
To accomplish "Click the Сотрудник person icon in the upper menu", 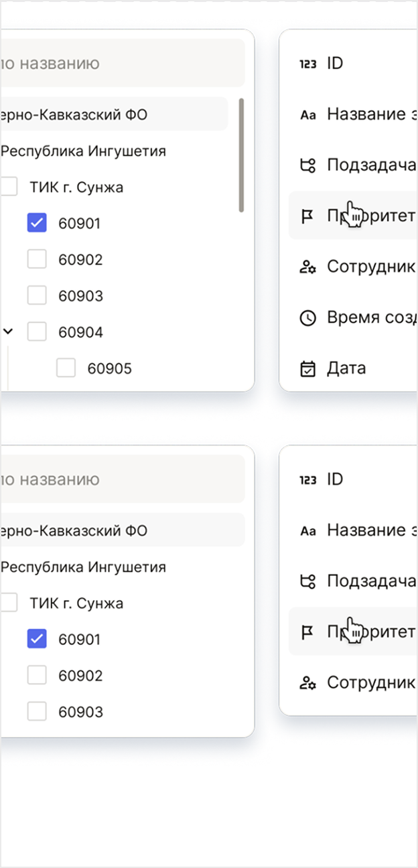I will pyautogui.click(x=307, y=267).
